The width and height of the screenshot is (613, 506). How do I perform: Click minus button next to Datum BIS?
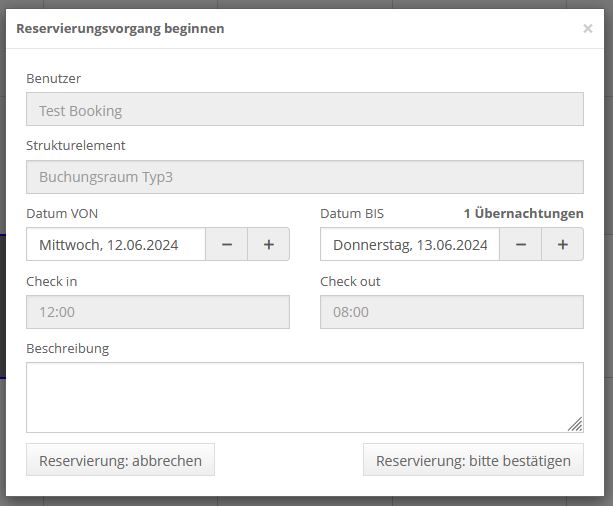click(521, 245)
